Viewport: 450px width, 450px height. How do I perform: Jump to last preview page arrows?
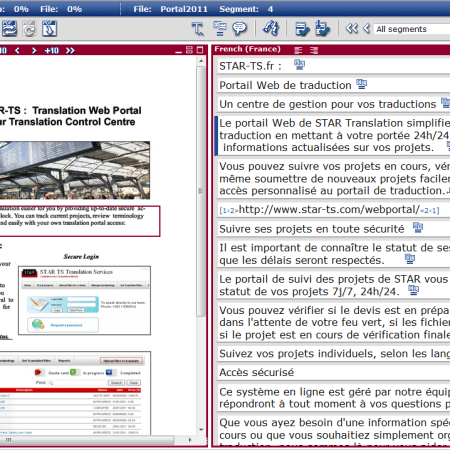click(x=70, y=50)
